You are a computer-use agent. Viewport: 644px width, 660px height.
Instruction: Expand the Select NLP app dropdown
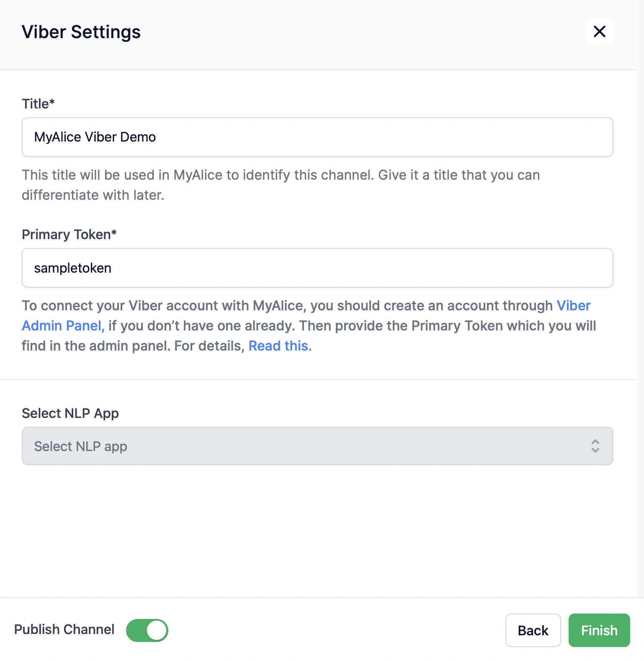pyautogui.click(x=317, y=446)
